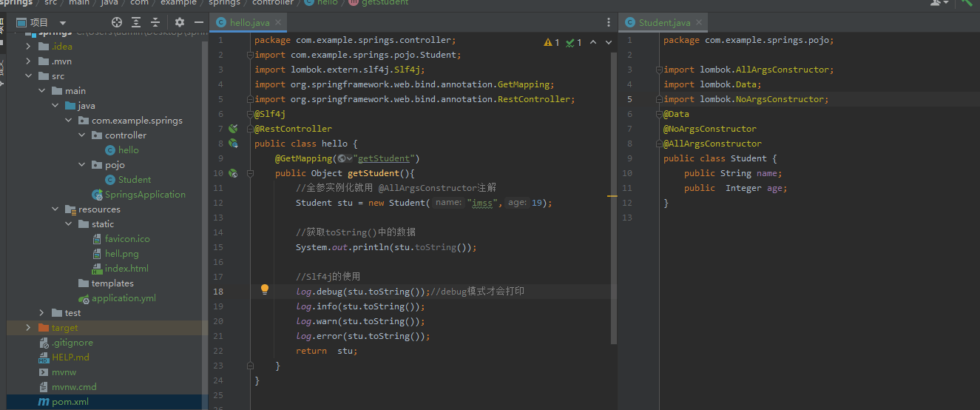980x410 pixels.
Task: Click the green typo check indicator
Action: pyautogui.click(x=574, y=42)
